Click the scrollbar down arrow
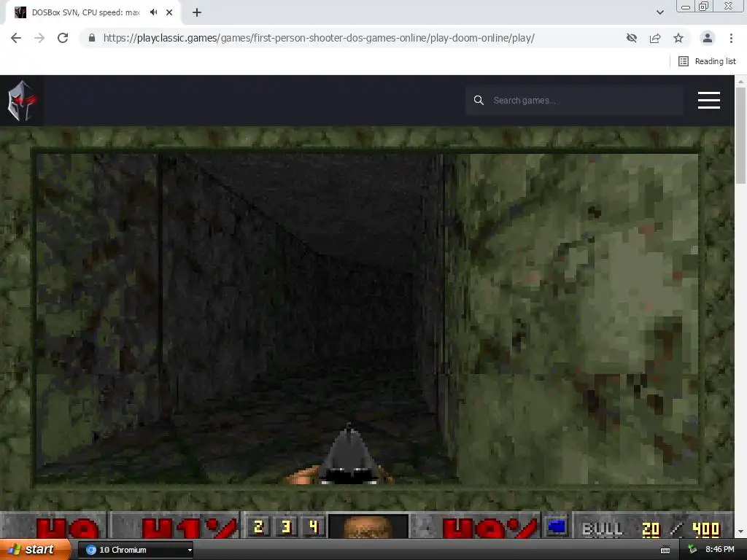The height and width of the screenshot is (560, 747). pos(740,532)
